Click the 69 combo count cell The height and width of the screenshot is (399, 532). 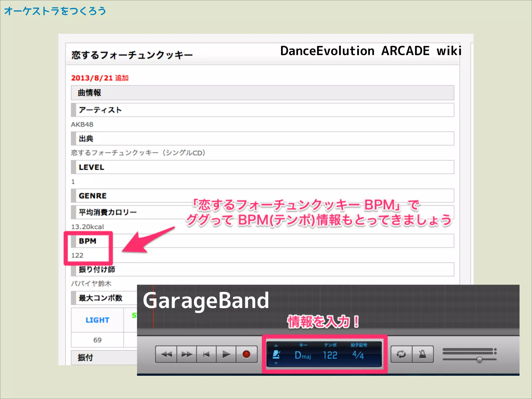tap(97, 340)
